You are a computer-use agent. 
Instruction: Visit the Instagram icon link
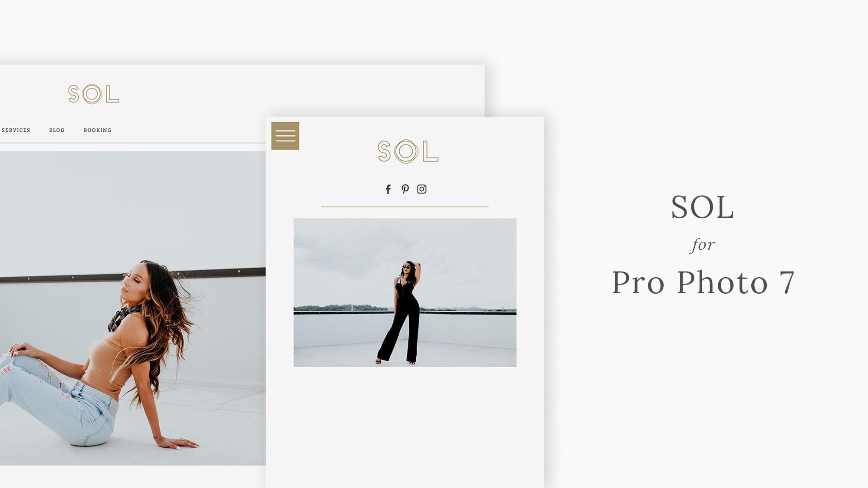[422, 189]
